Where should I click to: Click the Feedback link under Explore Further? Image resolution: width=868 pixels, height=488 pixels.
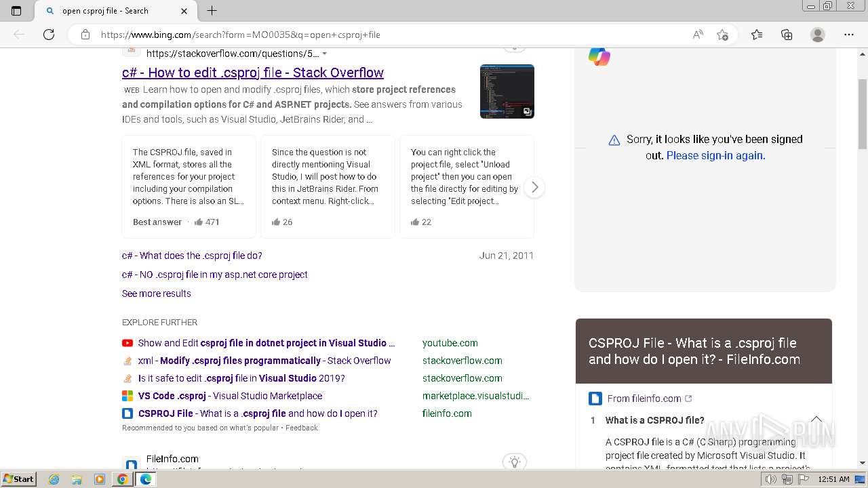(x=302, y=428)
